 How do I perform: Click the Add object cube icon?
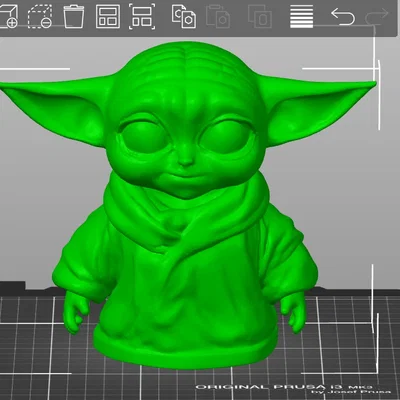tap(8, 16)
